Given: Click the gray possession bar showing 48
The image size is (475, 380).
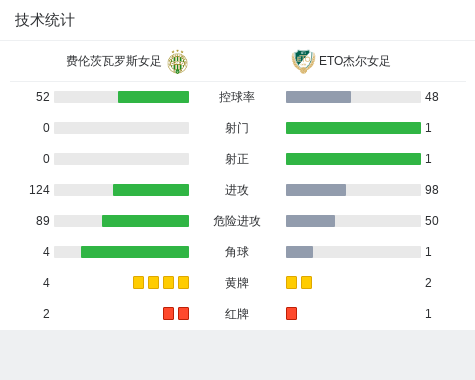Looking at the screenshot, I should 318,97.
